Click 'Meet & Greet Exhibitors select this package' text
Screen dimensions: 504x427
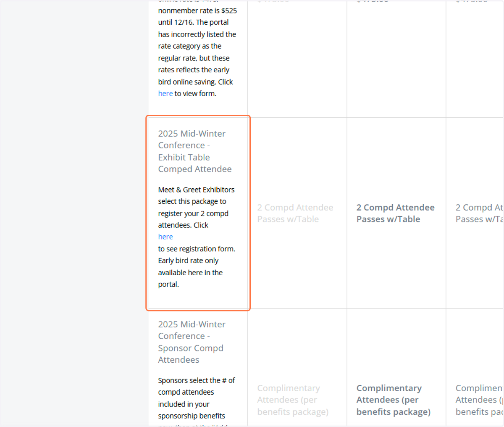(196, 195)
